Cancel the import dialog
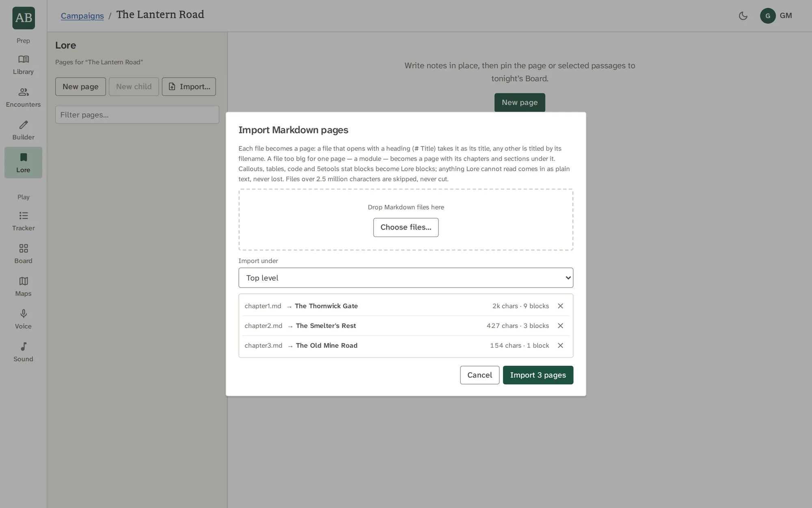The image size is (812, 508). tap(479, 375)
